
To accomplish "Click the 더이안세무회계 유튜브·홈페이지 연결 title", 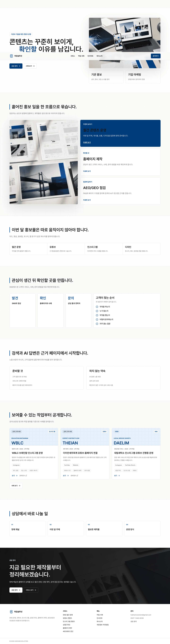I will click(x=80, y=453).
